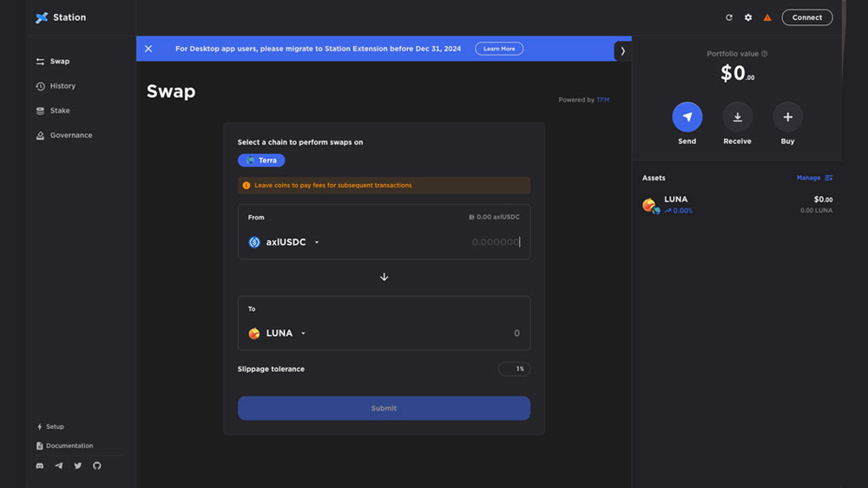Click the Receive download icon

pos(737,117)
